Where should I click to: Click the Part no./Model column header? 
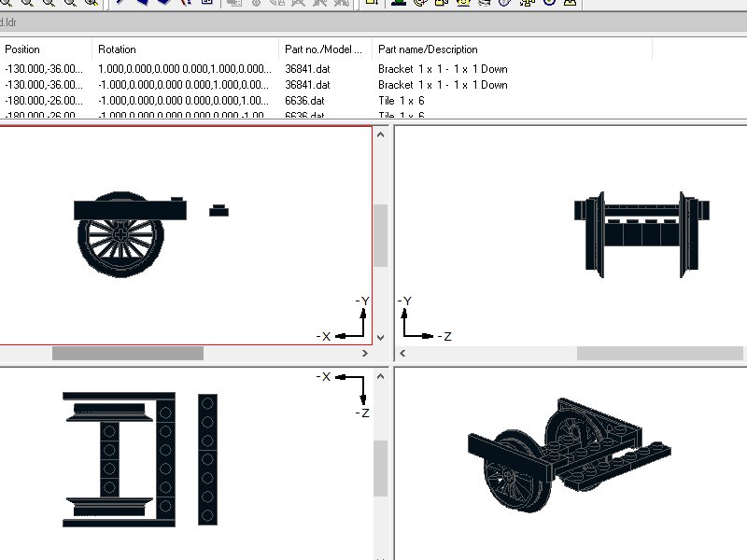point(325,49)
